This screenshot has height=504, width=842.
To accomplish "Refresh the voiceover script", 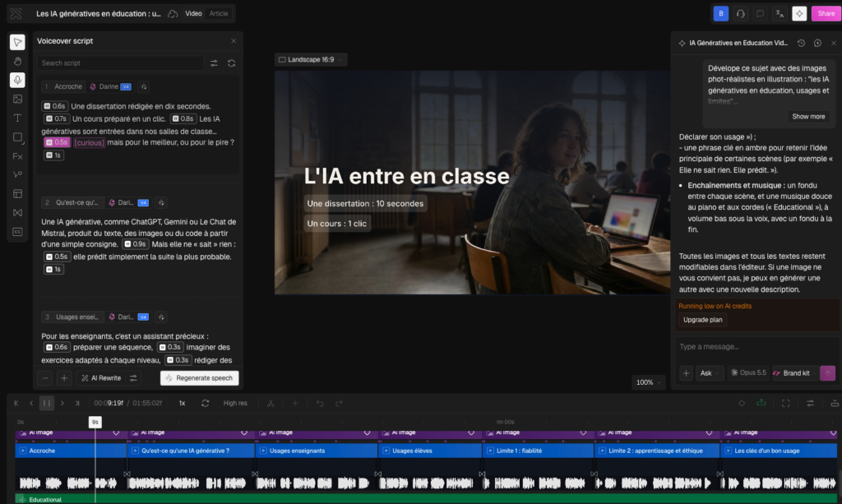I will 231,62.
